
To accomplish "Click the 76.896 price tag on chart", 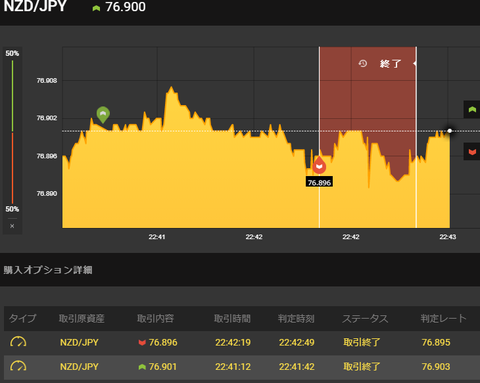I will 319,182.
